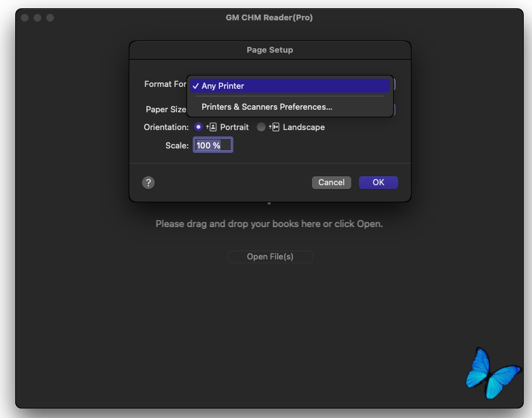Click the Page Setup dialog title
Screen dimensions: 532x418
click(x=269, y=50)
